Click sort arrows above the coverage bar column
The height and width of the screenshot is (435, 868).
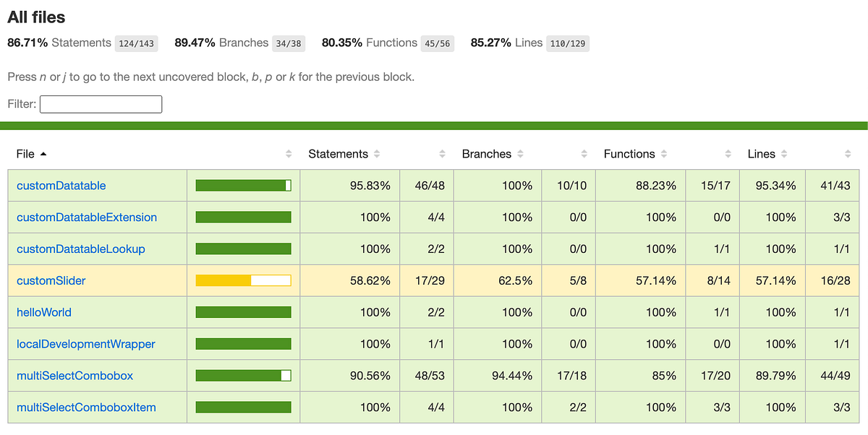[x=289, y=154]
